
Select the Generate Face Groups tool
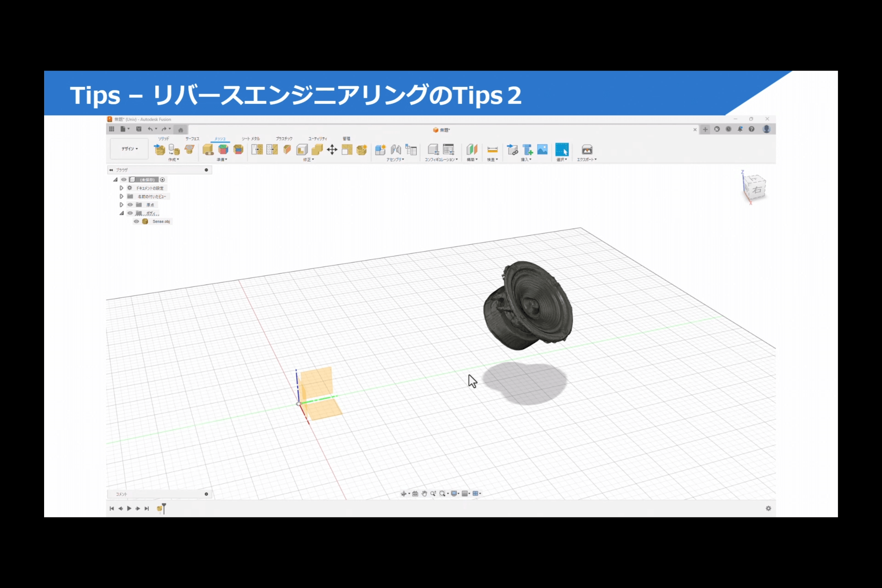(x=223, y=149)
